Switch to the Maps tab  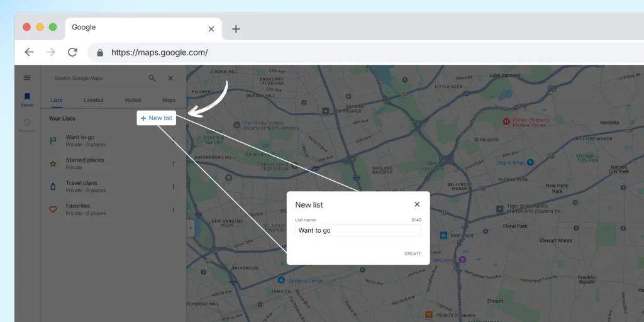[169, 100]
